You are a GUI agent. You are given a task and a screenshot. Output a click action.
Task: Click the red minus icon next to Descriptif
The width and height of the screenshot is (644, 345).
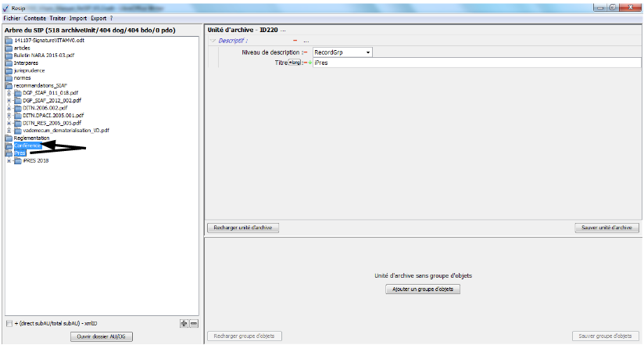point(295,41)
